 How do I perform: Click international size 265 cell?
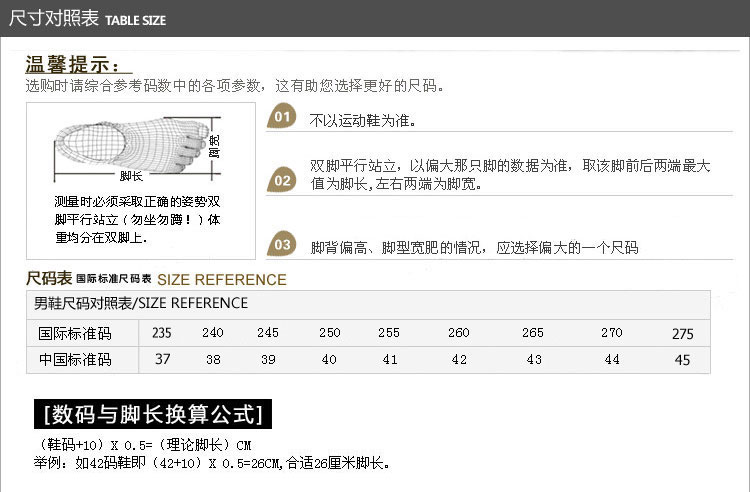533,333
